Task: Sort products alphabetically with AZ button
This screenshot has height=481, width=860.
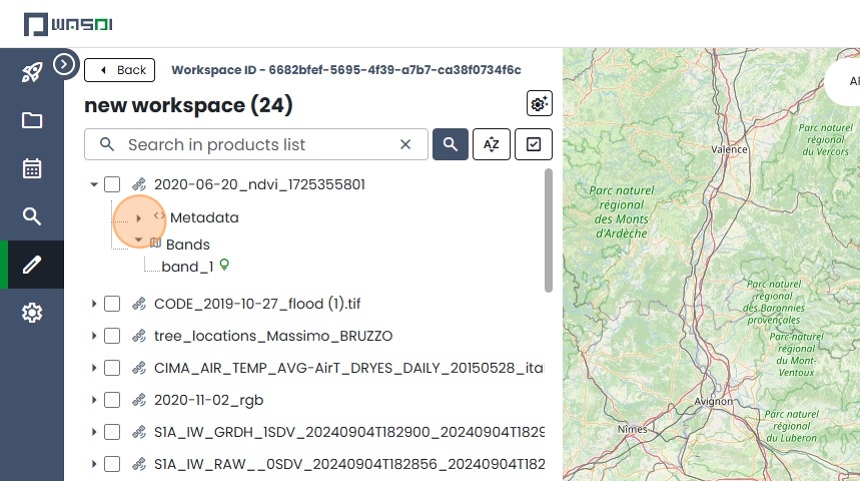Action: [x=491, y=144]
